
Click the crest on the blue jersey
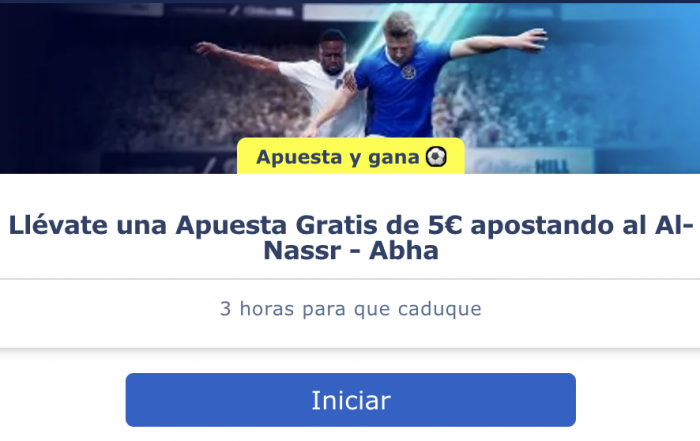408,72
